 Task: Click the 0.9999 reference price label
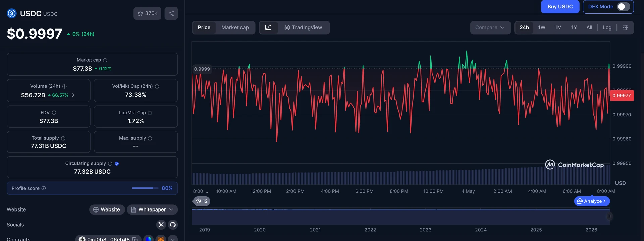click(x=202, y=69)
